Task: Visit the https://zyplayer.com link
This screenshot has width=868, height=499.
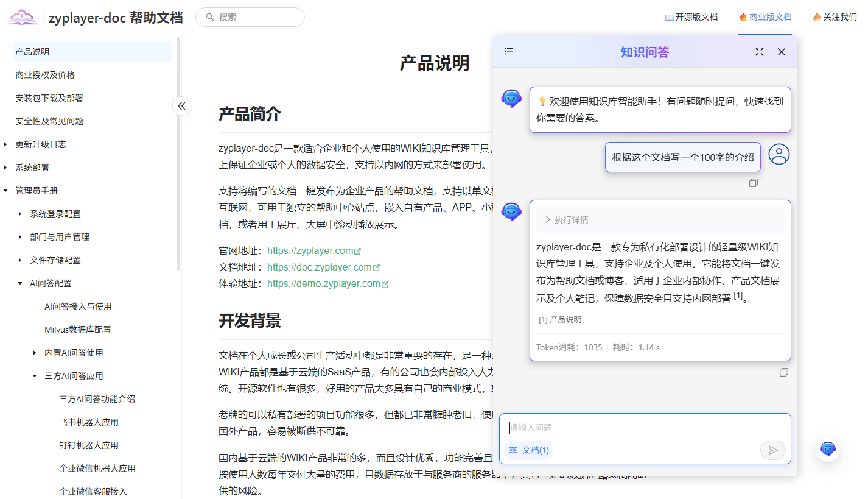Action: click(x=310, y=250)
